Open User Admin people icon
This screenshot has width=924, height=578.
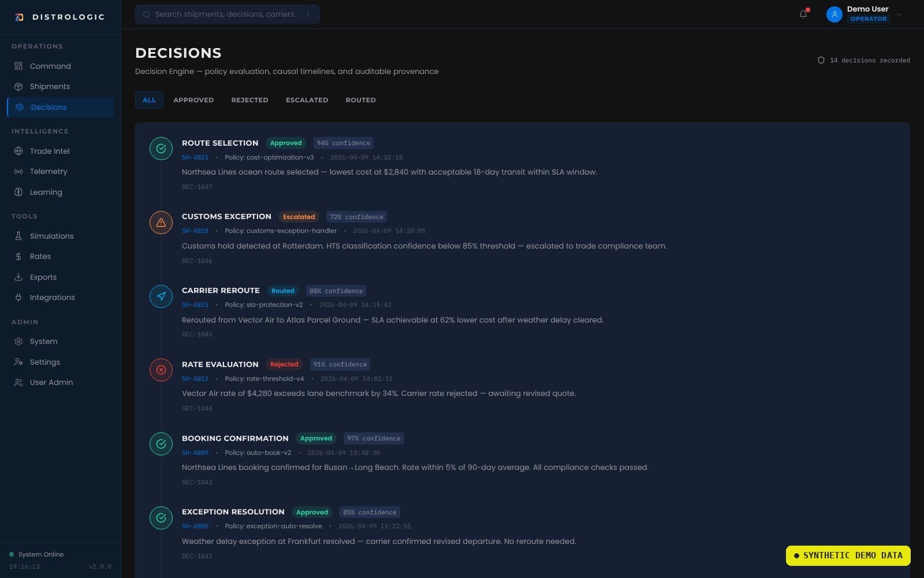18,382
